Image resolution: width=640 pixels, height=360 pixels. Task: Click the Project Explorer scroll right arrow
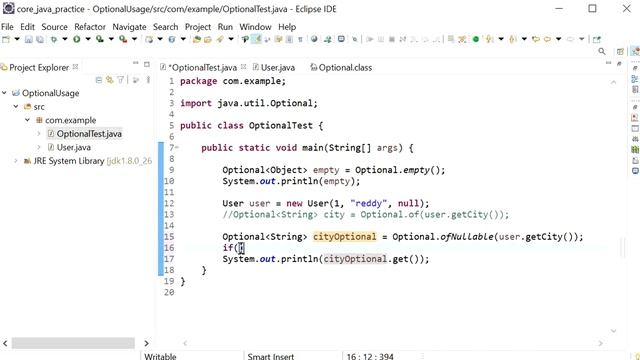coord(147,343)
